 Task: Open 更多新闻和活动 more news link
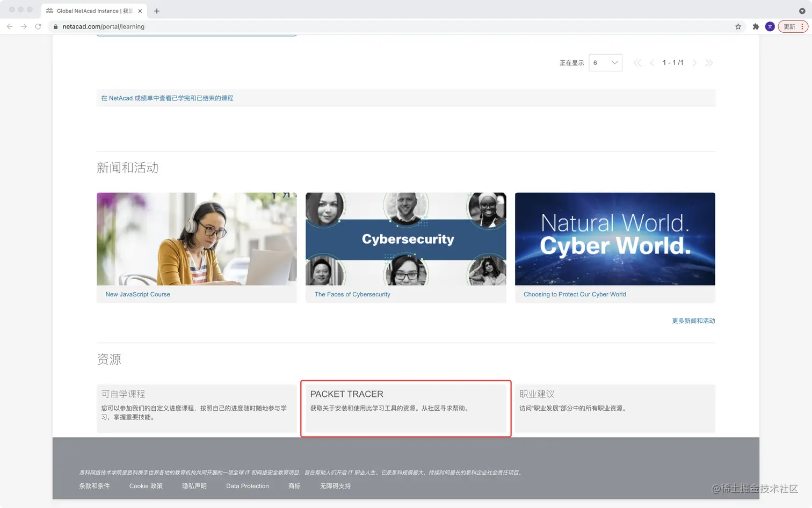[x=693, y=321]
